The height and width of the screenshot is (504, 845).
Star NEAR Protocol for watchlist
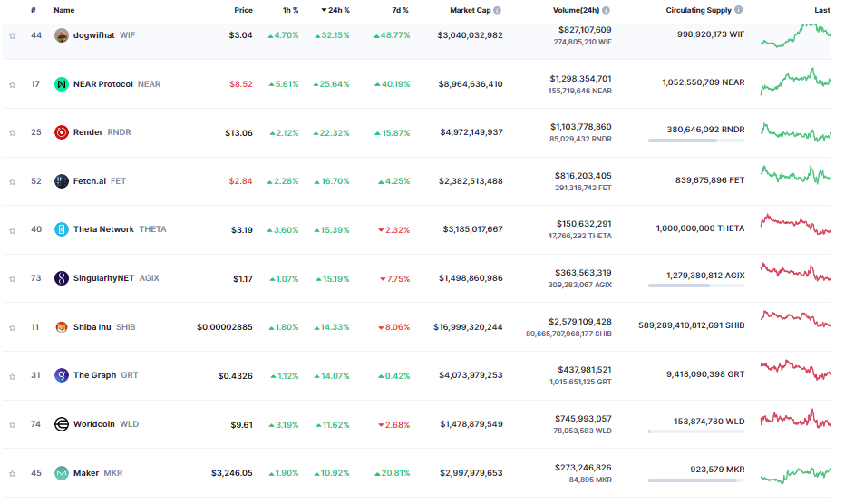[x=13, y=85]
